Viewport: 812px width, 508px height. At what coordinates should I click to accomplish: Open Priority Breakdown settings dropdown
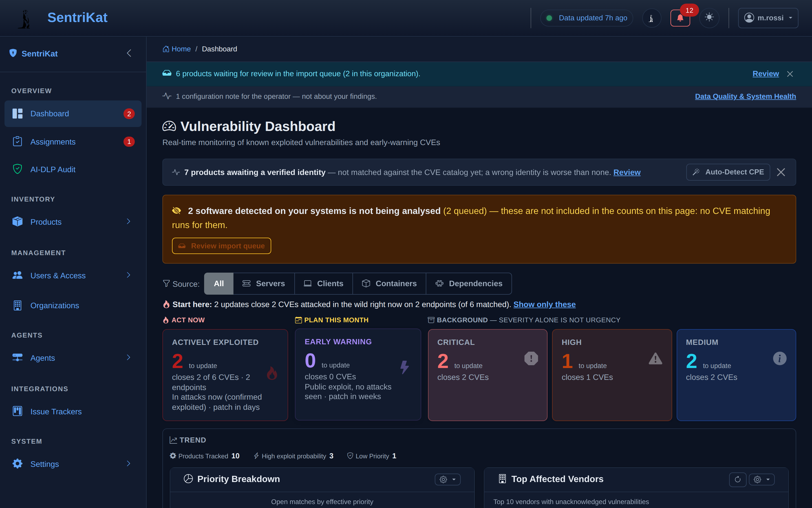pyautogui.click(x=448, y=479)
